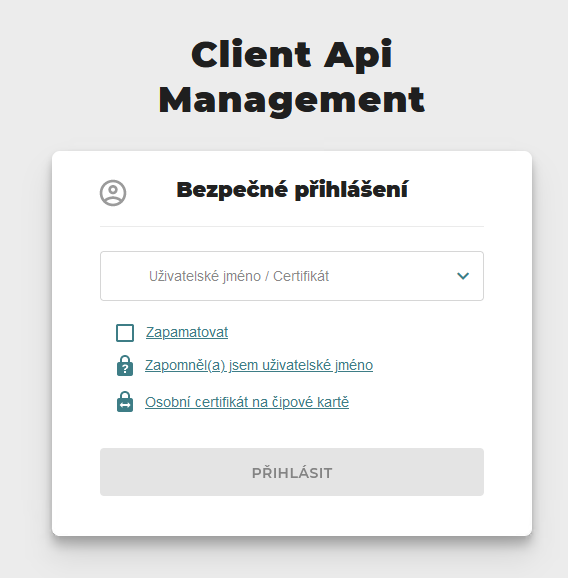Click the Bezpečné přihlášení heading
The image size is (568, 578).
point(292,190)
